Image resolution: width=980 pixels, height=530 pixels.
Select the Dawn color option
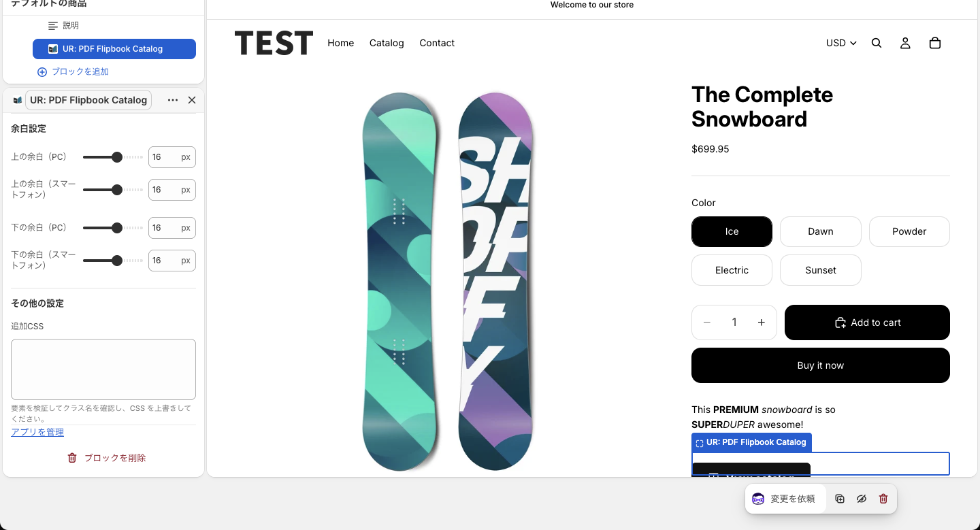point(821,231)
